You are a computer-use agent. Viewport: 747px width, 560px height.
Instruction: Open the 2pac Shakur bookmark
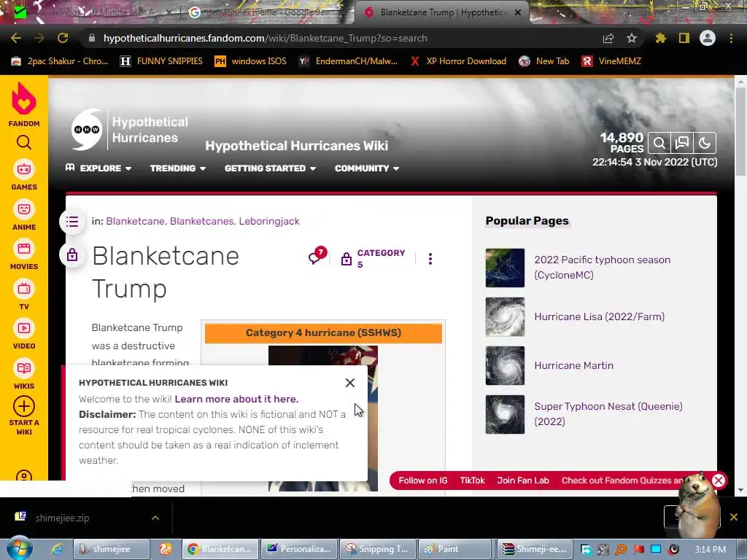pyautogui.click(x=59, y=61)
